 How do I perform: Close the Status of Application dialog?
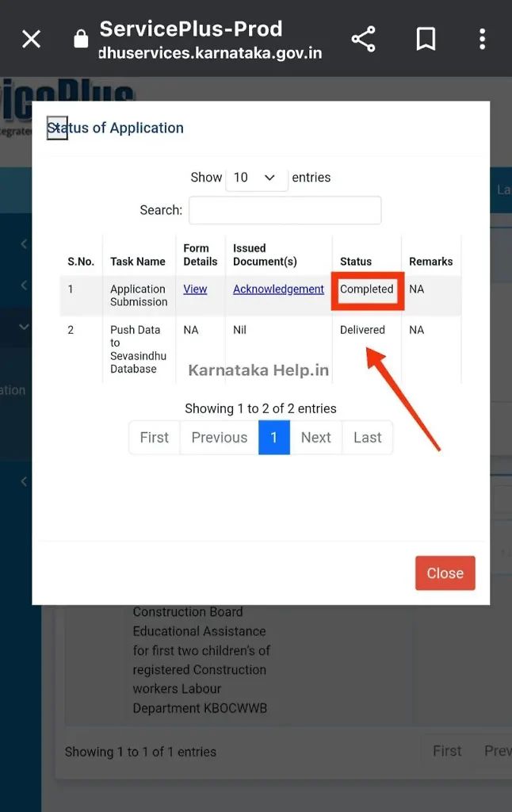click(445, 573)
